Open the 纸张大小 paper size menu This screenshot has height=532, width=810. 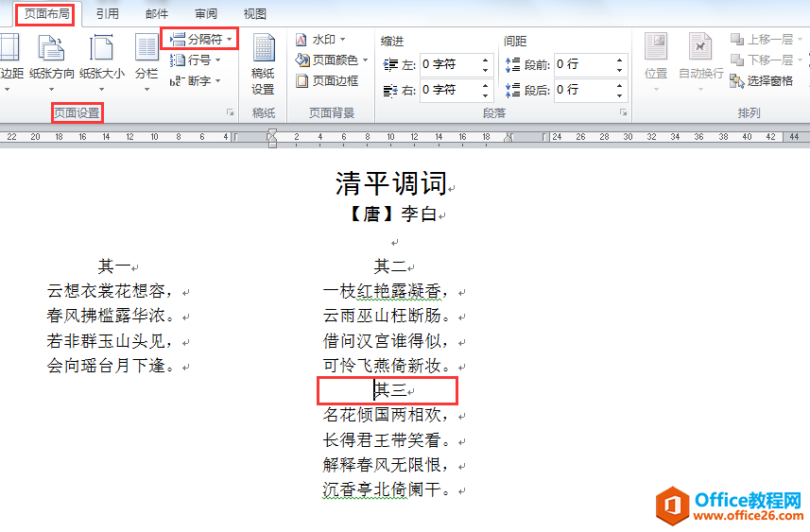[102, 63]
